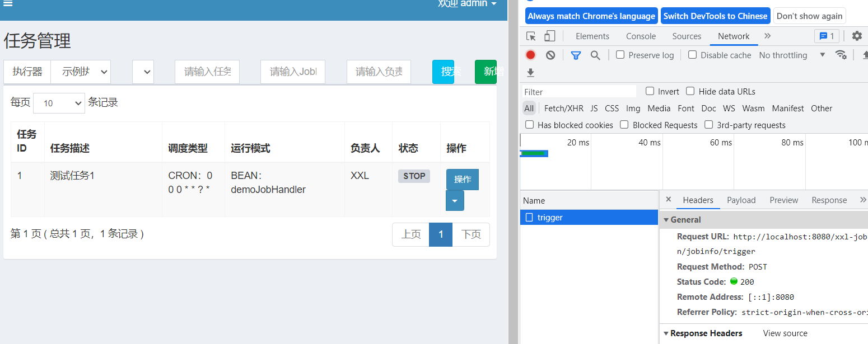Show more request detail tabs
Viewport: 868px width, 344px height.
862,200
